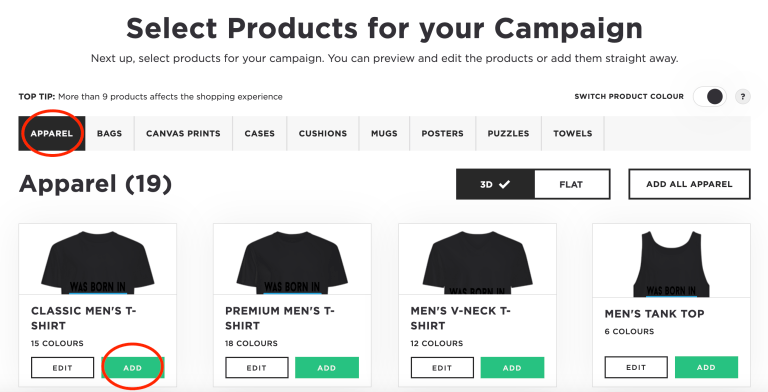Add the Men's V-Neck T-Shirt
The height and width of the screenshot is (392, 768).
click(512, 368)
